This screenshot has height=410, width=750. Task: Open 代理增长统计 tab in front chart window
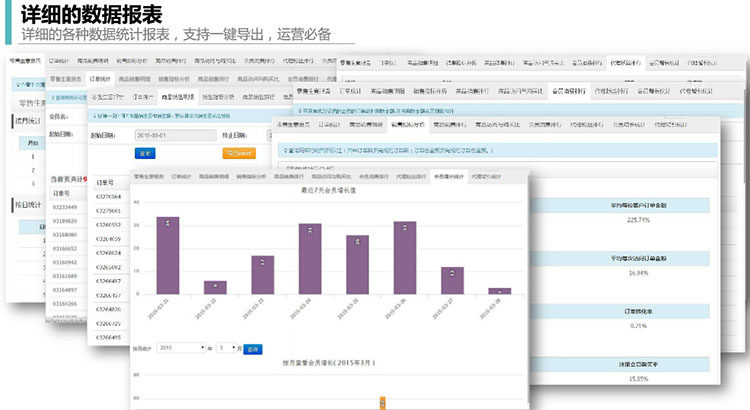(486, 177)
